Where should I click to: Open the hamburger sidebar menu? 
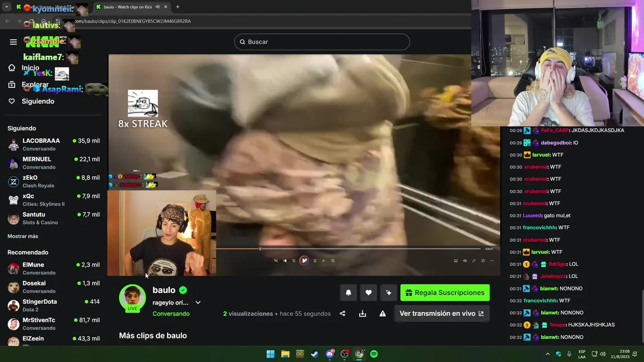click(14, 42)
